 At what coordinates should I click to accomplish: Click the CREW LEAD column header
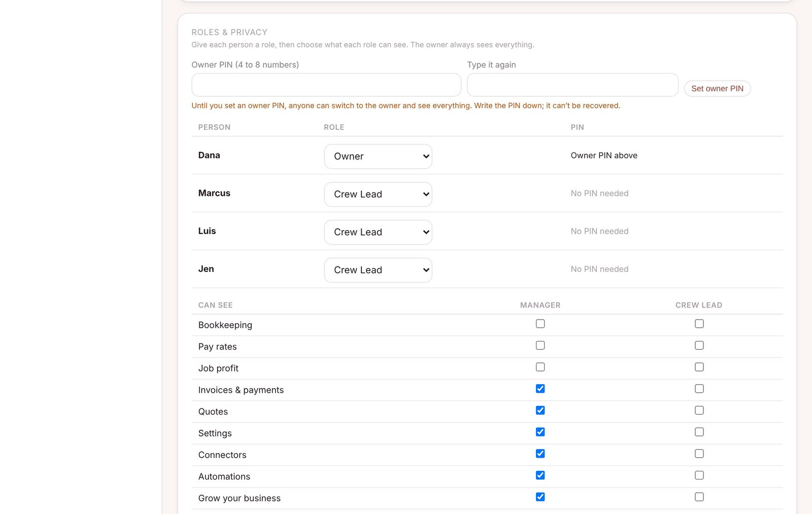(699, 305)
